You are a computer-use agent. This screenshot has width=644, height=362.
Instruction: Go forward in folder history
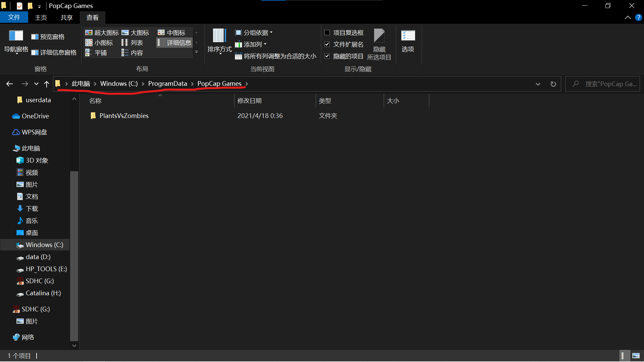pos(25,84)
